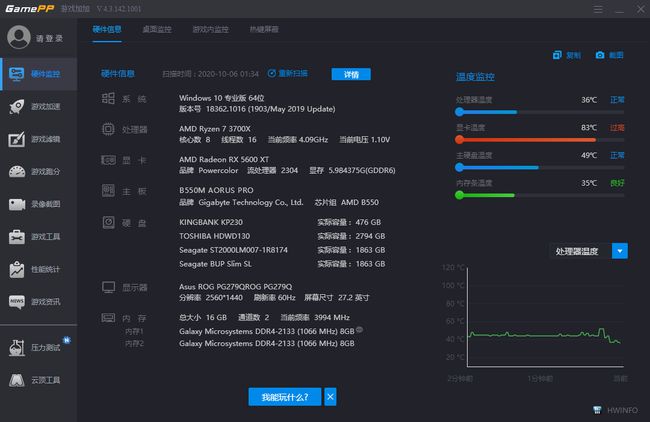Viewport: 650px width, 422px height.
Task: Expand the 处理器温度 chart dropdown arrow
Action: click(x=620, y=251)
